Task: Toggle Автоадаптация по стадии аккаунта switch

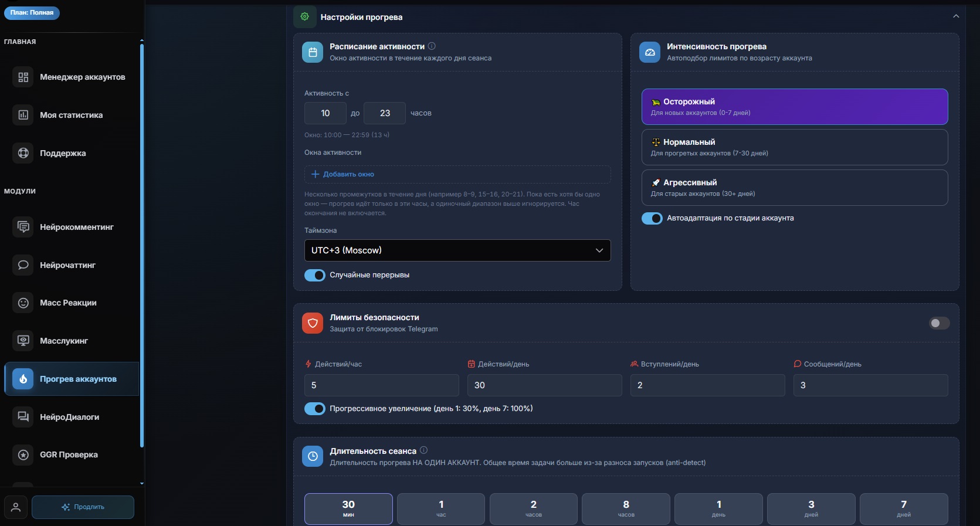Action: tap(652, 218)
